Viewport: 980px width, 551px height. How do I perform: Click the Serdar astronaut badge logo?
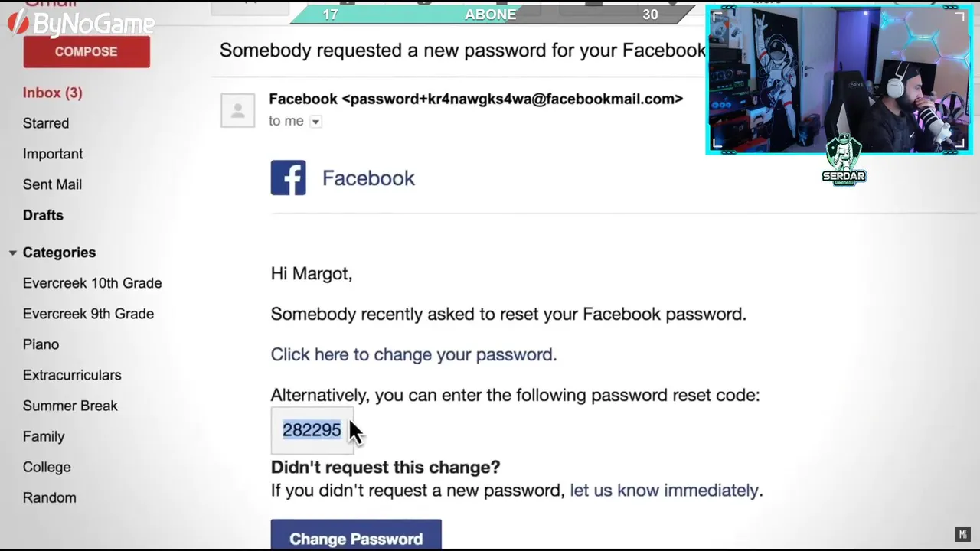(x=844, y=160)
